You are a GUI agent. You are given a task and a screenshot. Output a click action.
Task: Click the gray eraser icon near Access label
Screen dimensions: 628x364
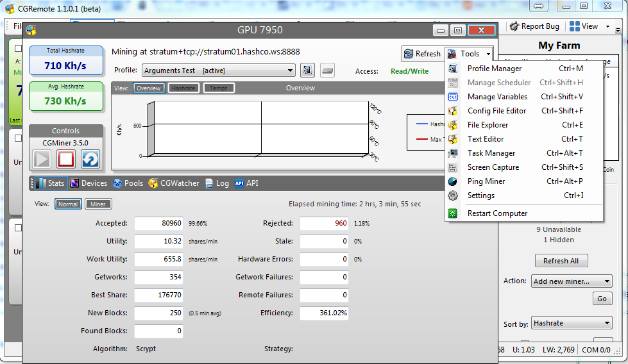click(x=327, y=70)
